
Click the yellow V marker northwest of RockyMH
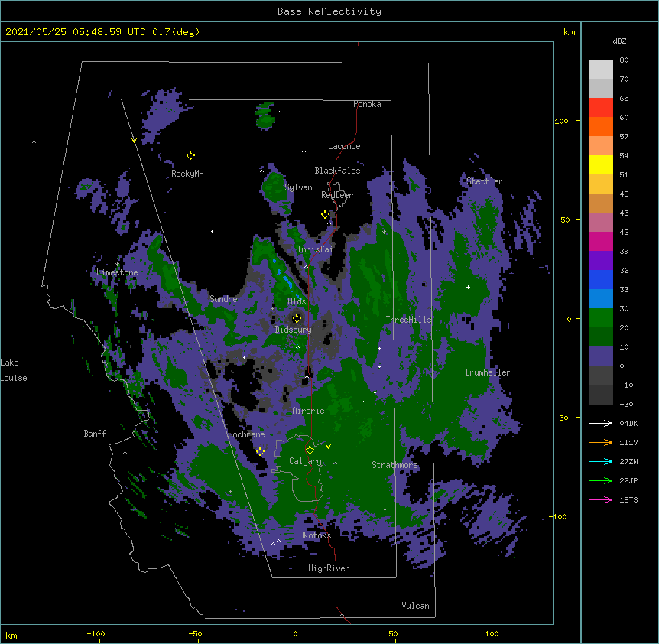pyautogui.click(x=134, y=141)
